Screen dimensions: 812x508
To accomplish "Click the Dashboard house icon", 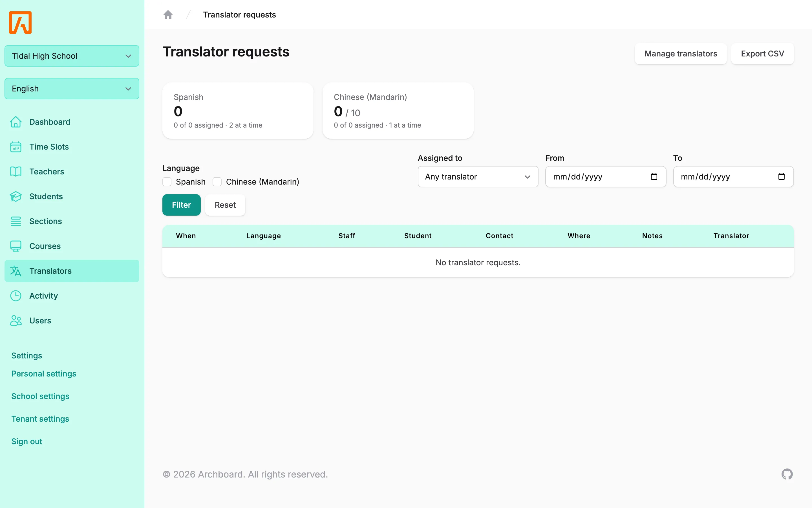I will tap(16, 122).
